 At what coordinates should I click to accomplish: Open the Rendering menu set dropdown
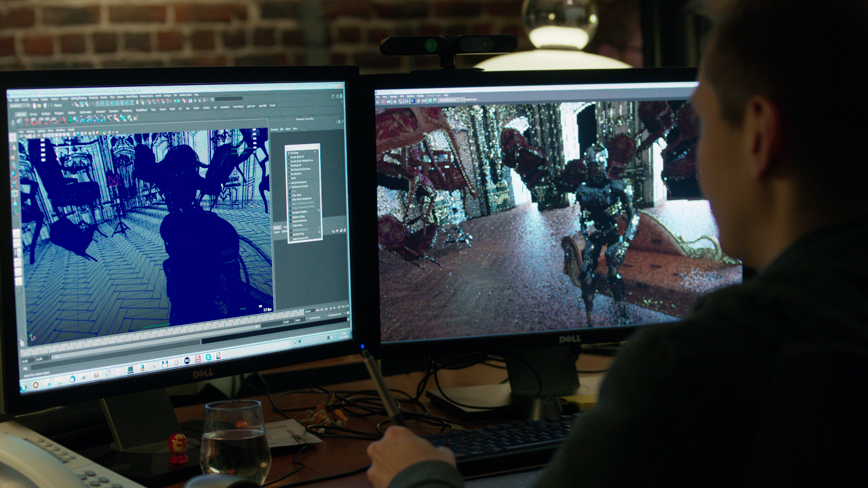click(19, 105)
